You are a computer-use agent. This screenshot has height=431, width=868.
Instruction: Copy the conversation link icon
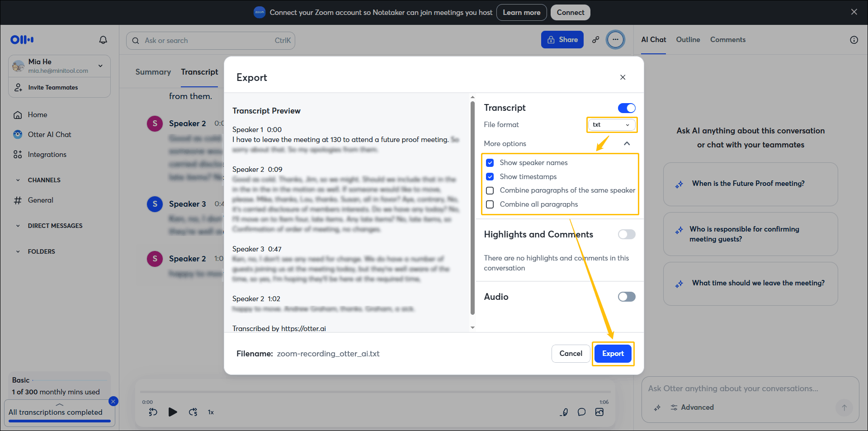click(595, 40)
